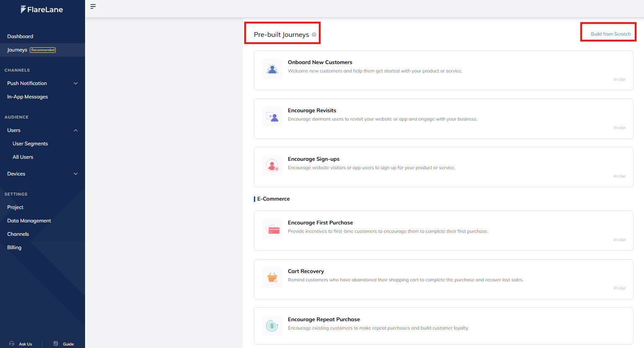The width and height of the screenshot is (644, 348).
Task: Go to Data Management
Action: [29, 221]
